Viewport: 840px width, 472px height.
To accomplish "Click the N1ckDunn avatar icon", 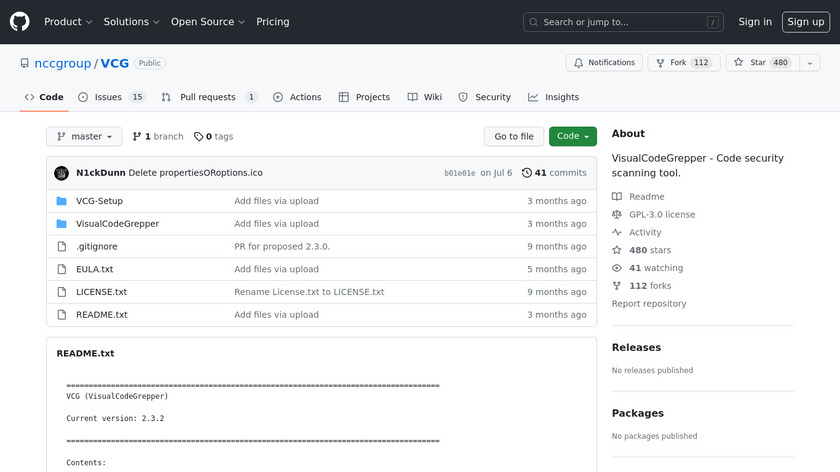I will [61, 173].
